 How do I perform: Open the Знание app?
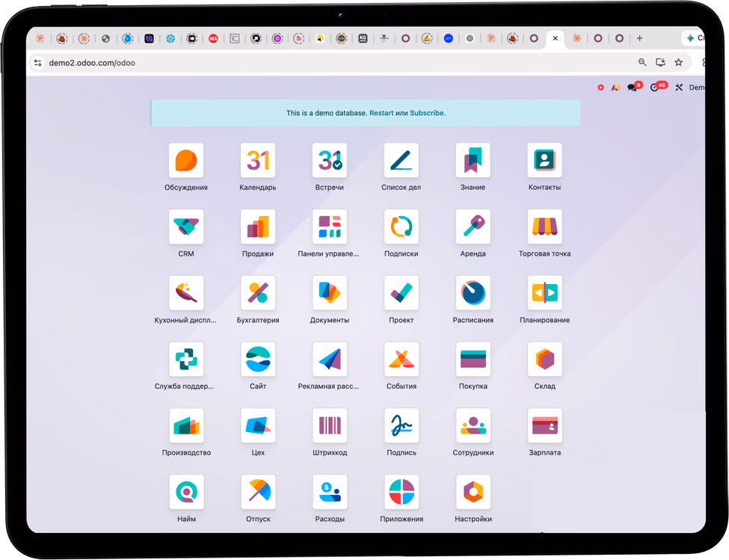(x=473, y=161)
